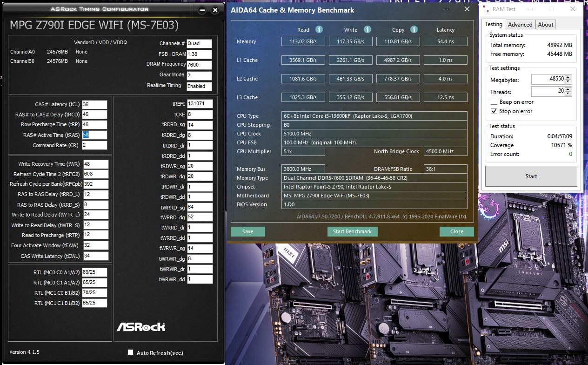
Task: Increase Threads value with up arrow
Action: pos(568,89)
